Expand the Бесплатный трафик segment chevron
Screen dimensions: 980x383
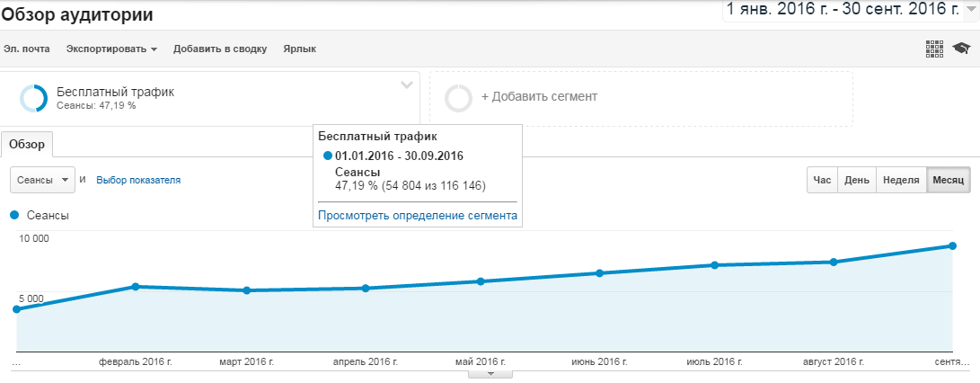click(407, 85)
